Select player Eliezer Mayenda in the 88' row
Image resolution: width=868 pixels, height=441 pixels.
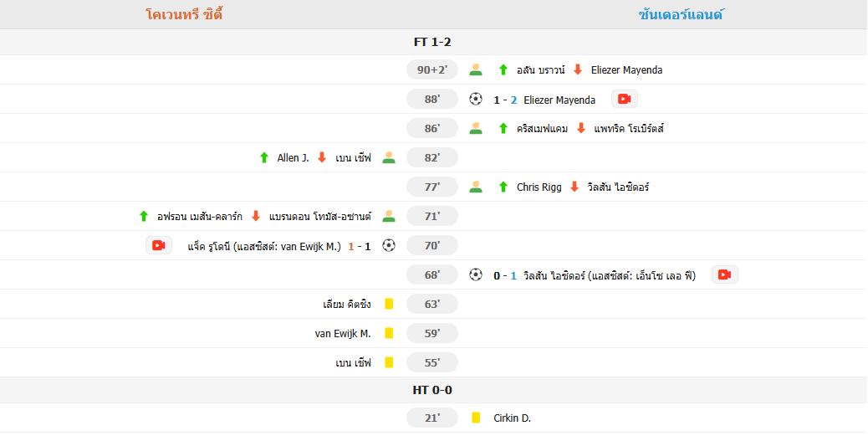coord(559,100)
